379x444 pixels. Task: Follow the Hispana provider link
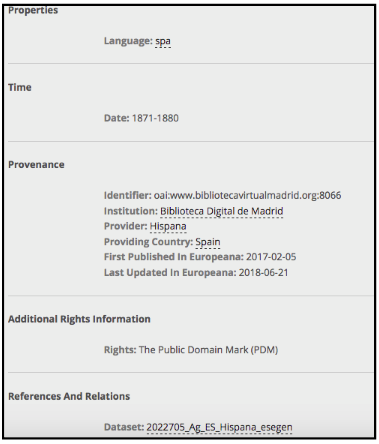tap(168, 226)
